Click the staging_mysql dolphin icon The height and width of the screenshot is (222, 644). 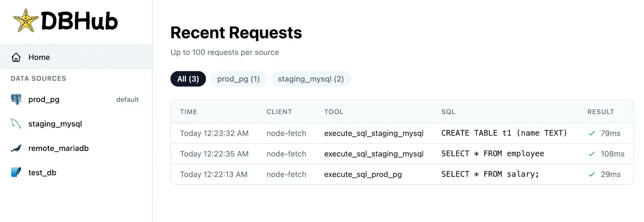pyautogui.click(x=16, y=124)
